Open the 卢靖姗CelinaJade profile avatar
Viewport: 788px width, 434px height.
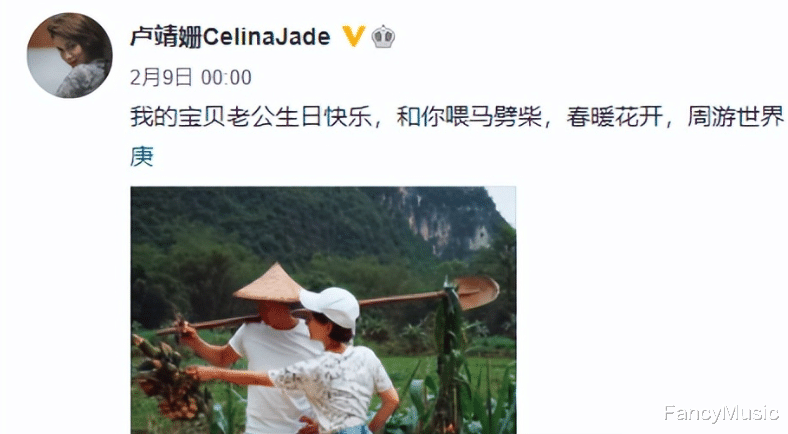tap(69, 55)
